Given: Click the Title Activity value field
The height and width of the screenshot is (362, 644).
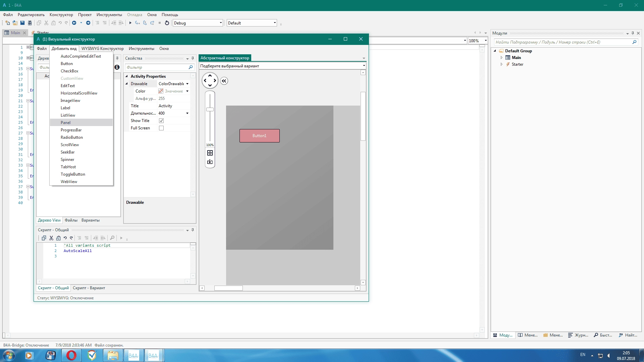Looking at the screenshot, I should tap(174, 106).
